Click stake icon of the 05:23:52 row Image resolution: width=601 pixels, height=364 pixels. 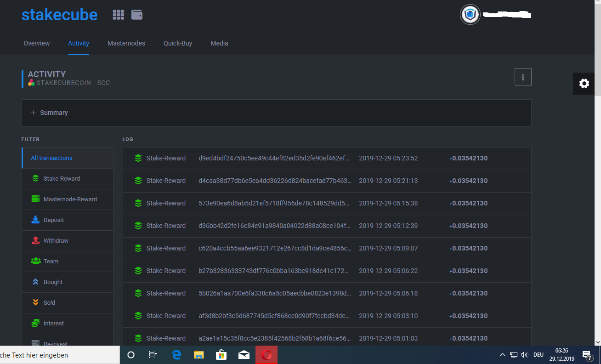(x=138, y=158)
